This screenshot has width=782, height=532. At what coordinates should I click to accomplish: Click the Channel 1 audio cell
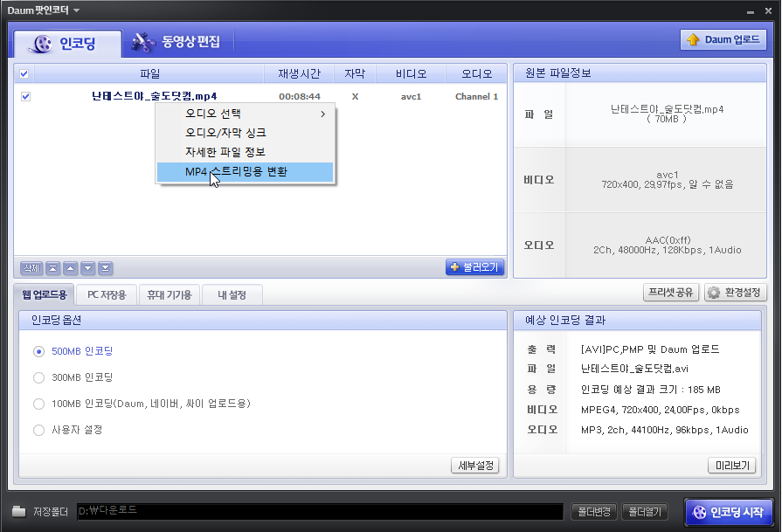476,96
